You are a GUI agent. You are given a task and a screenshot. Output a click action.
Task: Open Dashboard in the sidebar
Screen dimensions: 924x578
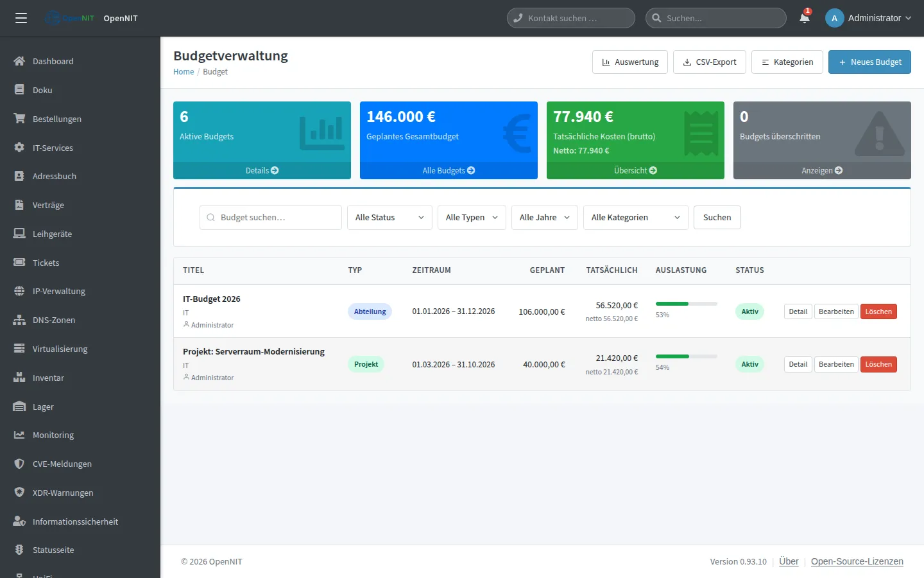point(80,61)
